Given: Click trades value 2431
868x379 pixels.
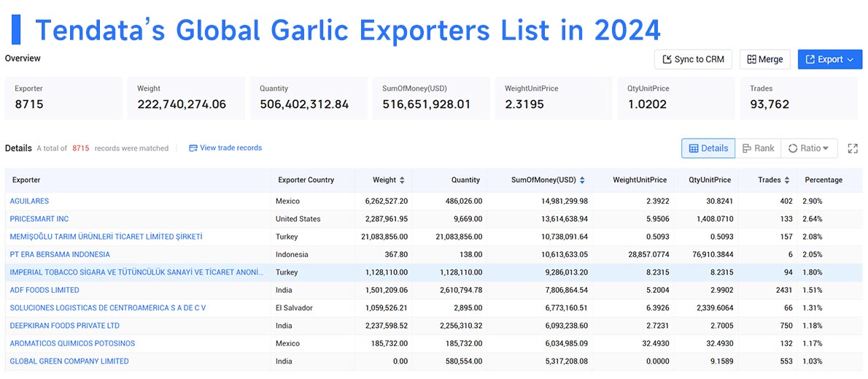Looking at the screenshot, I should click(783, 290).
